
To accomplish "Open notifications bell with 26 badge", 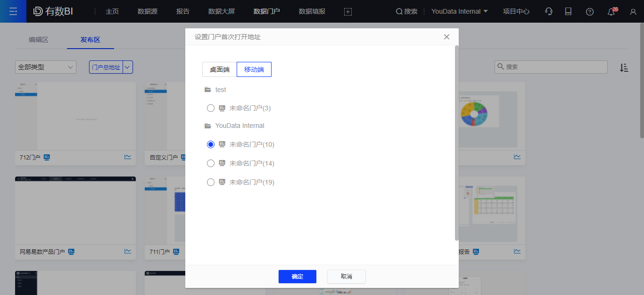I will pos(611,11).
